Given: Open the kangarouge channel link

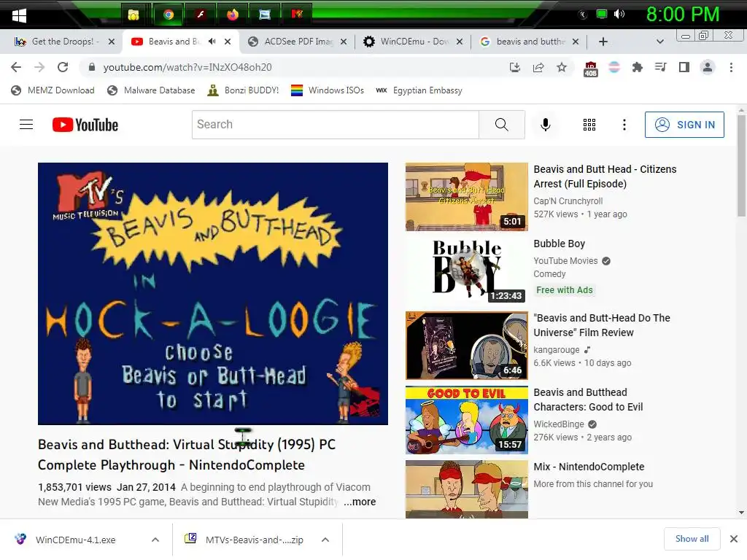Looking at the screenshot, I should point(557,349).
